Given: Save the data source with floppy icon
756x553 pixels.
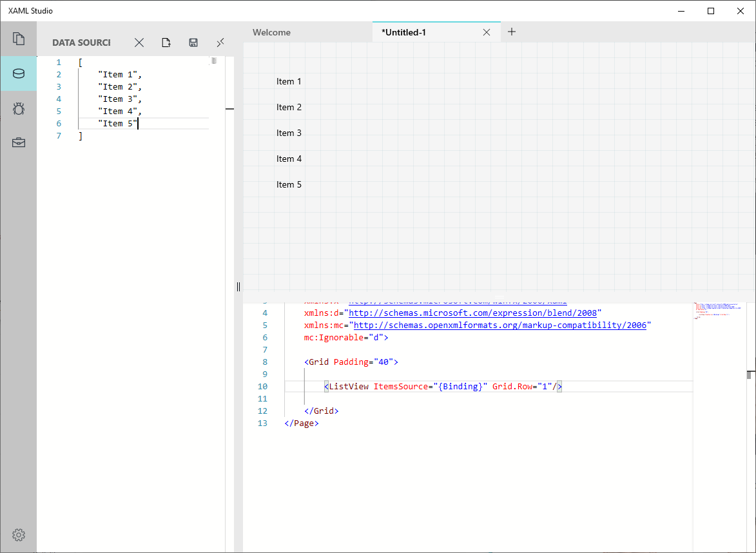Looking at the screenshot, I should 193,43.
